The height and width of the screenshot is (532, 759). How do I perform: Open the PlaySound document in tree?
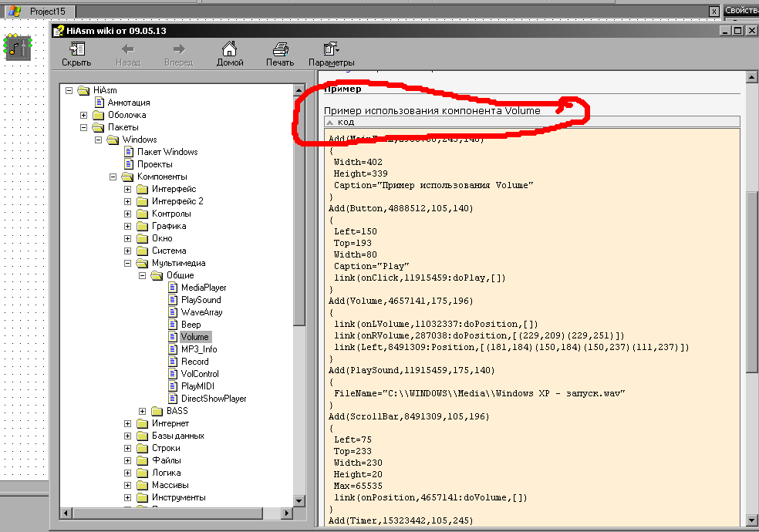pyautogui.click(x=201, y=300)
